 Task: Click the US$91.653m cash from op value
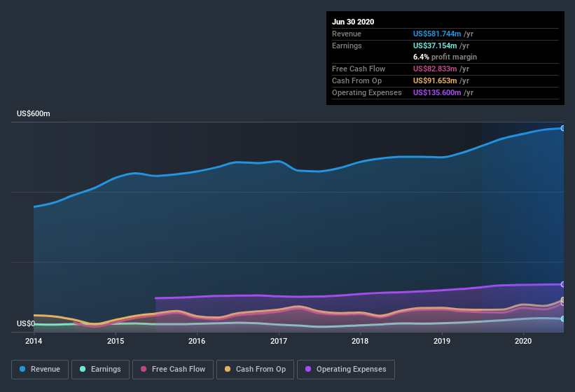click(x=435, y=80)
